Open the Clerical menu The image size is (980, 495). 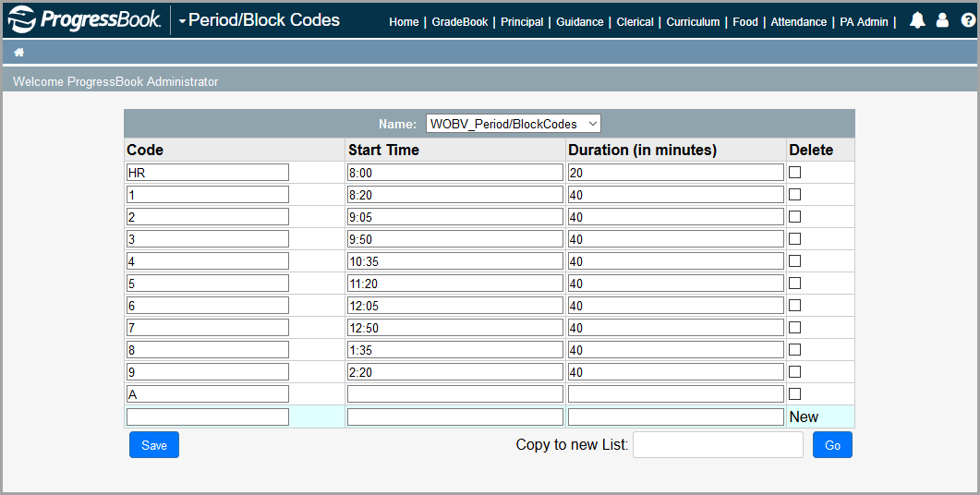[635, 22]
